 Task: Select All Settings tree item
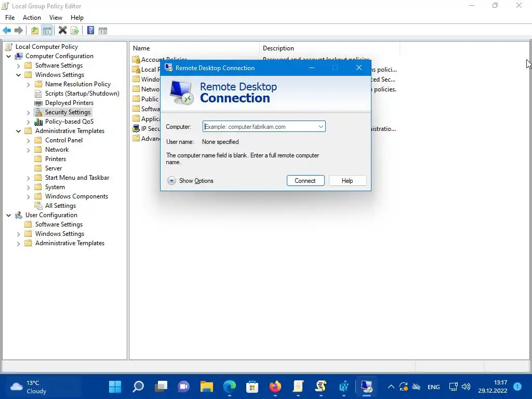click(x=60, y=206)
